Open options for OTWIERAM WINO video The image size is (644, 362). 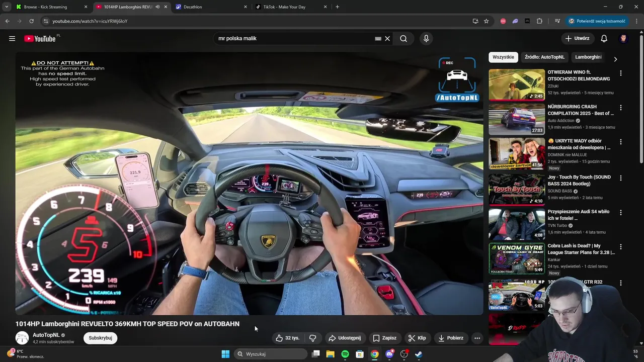click(x=620, y=73)
